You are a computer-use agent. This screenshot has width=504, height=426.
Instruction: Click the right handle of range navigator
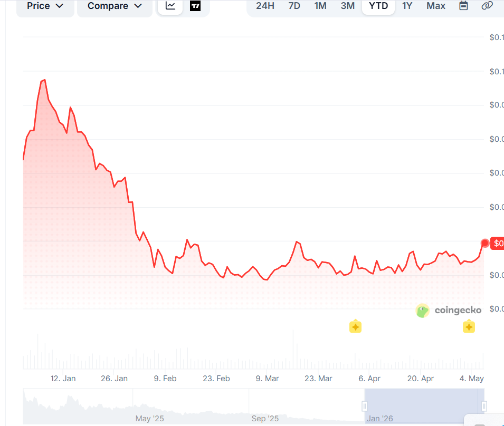pos(484,406)
